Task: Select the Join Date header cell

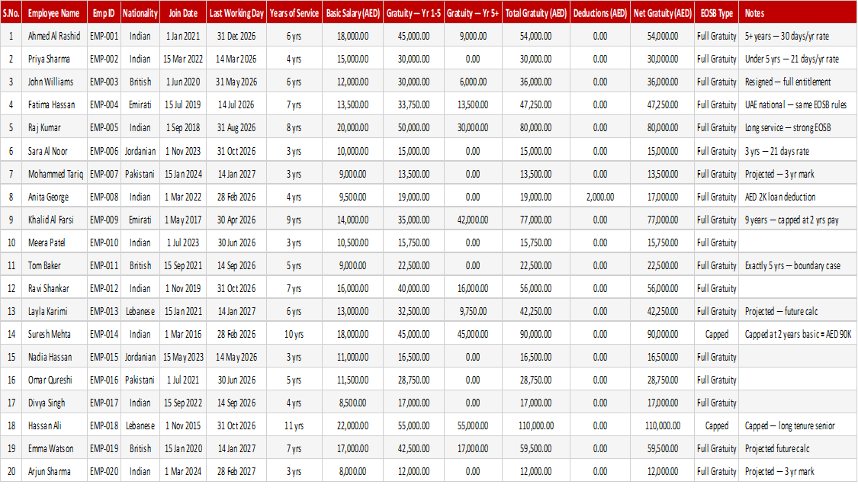Action: (183, 13)
